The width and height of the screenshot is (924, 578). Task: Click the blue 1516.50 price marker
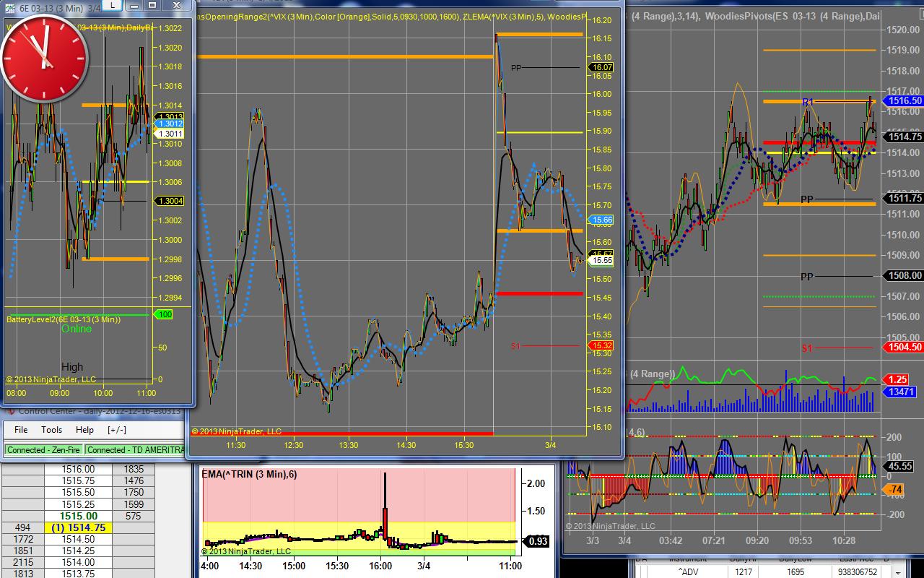(905, 101)
